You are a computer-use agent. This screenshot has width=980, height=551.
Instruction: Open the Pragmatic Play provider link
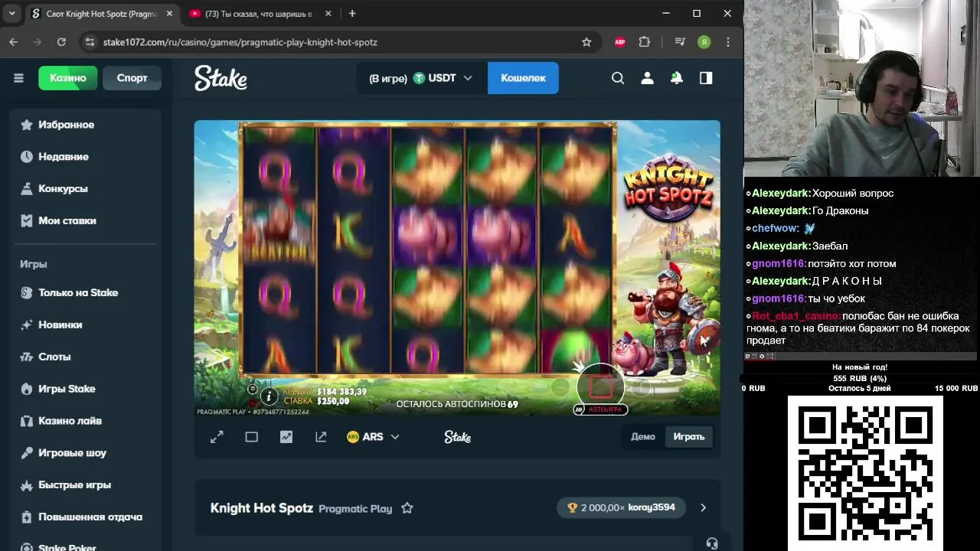pyautogui.click(x=355, y=509)
